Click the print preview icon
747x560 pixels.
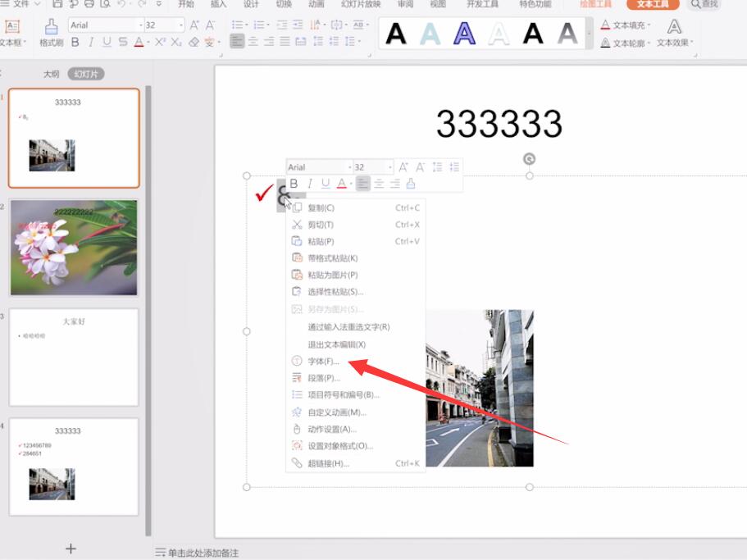[105, 4]
